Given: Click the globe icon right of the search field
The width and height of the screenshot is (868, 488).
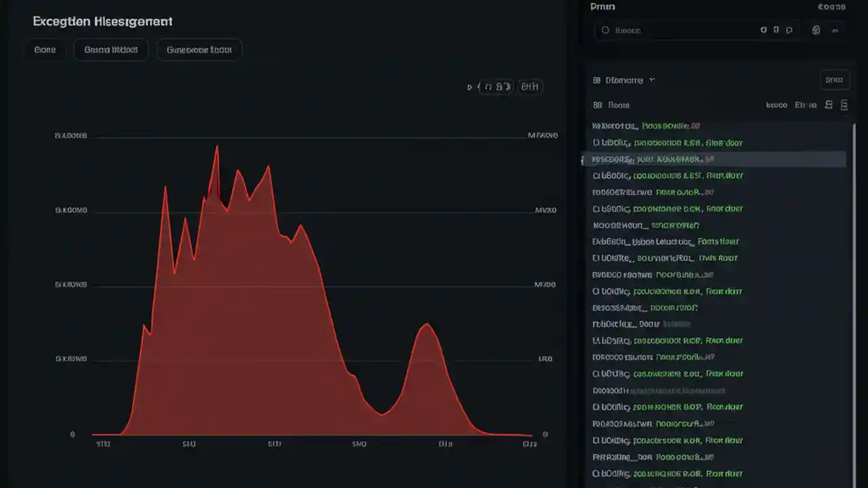Looking at the screenshot, I should (x=816, y=30).
